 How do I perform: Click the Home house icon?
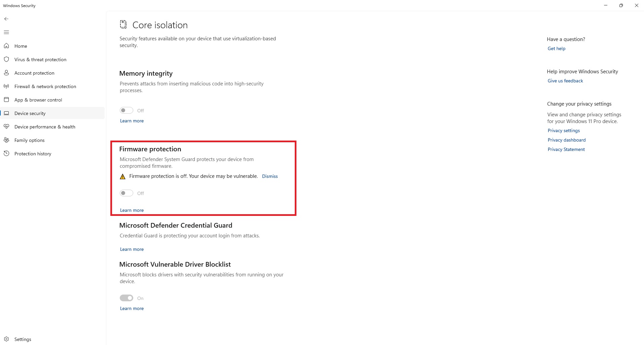tap(6, 46)
